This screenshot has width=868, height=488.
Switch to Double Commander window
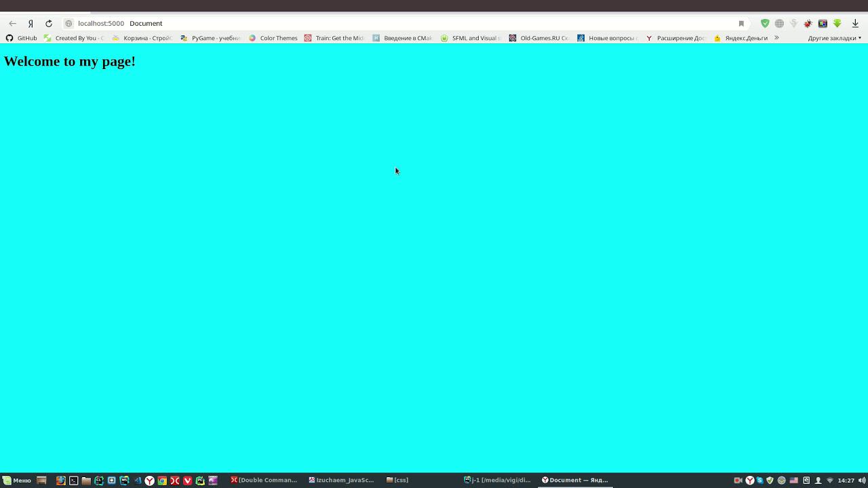coord(264,480)
